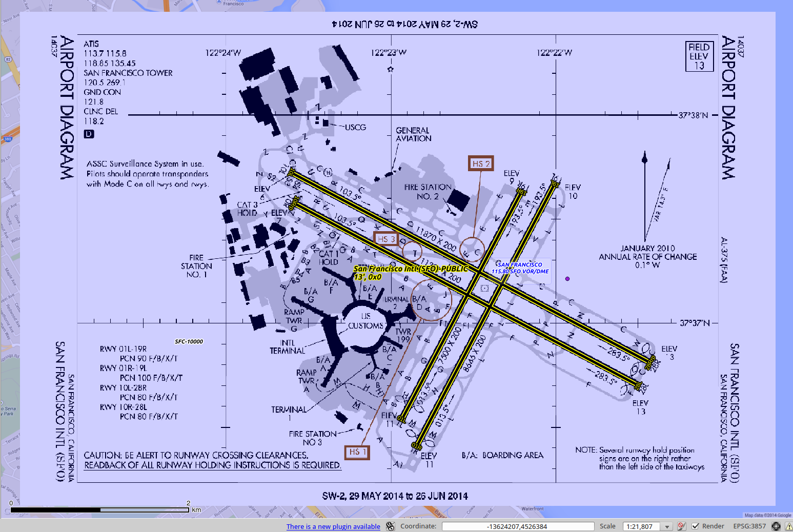This screenshot has height=532, width=793.
Task: Click the 'INTL TERMINAL' label
Action: point(287,347)
